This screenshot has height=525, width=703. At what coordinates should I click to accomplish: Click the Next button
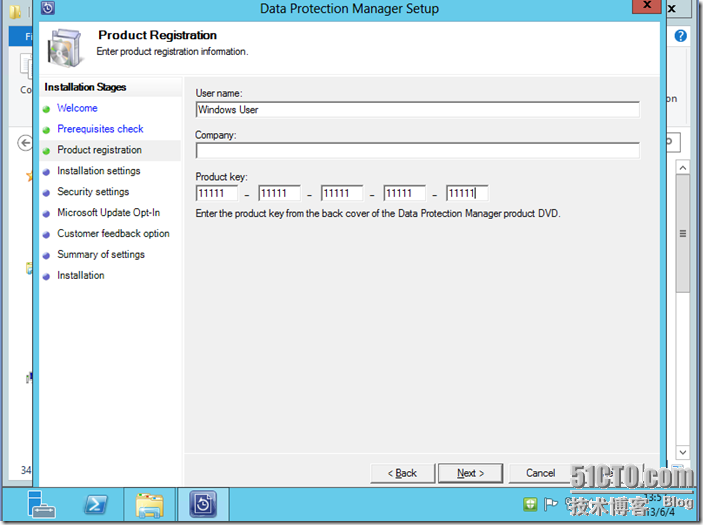(470, 473)
